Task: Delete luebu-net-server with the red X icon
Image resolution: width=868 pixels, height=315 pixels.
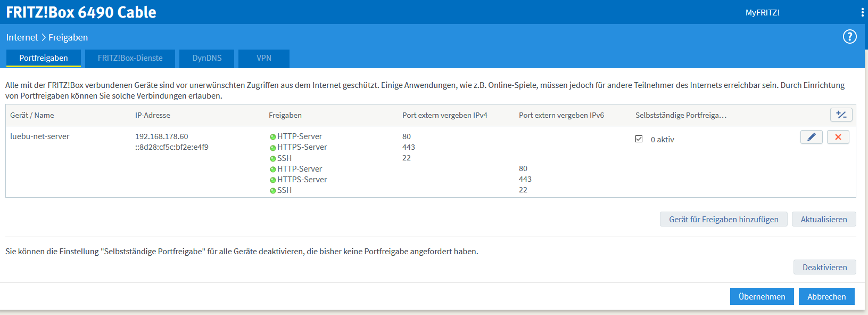Action: coord(838,137)
